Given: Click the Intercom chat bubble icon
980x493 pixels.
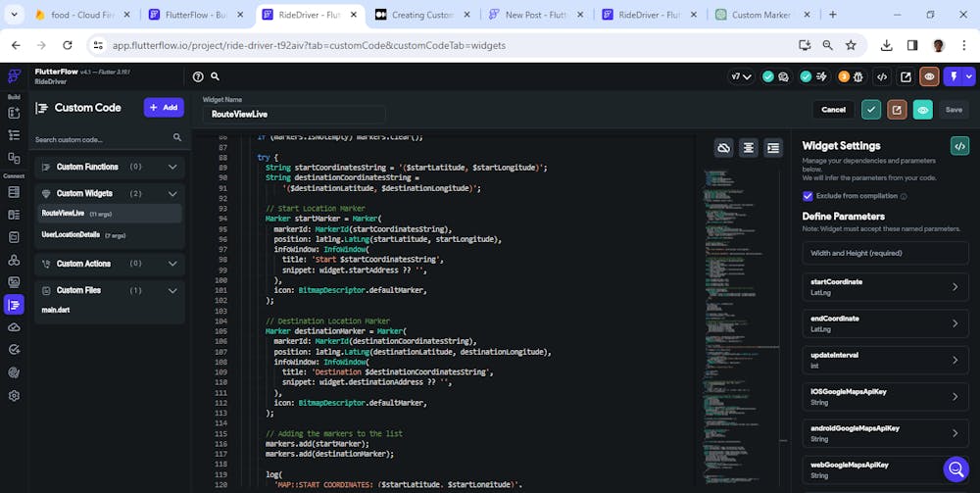Looking at the screenshot, I should (955, 468).
